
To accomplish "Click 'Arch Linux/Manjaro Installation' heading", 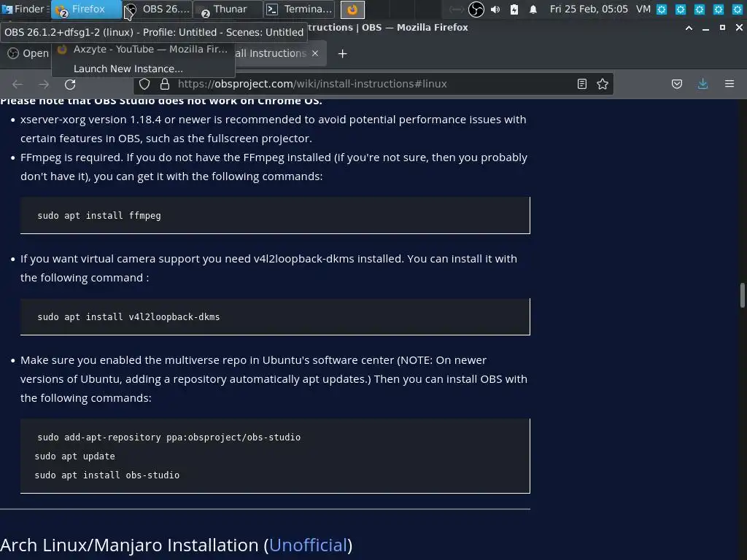I will point(130,545).
